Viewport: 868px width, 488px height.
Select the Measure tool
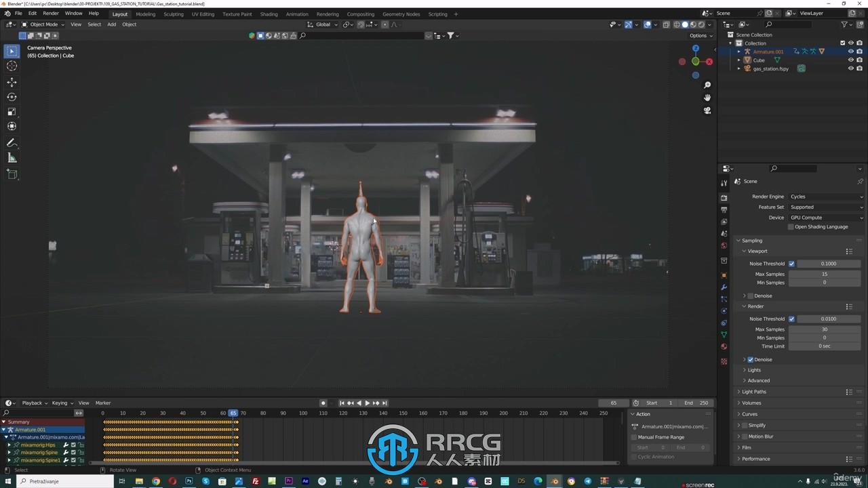12,158
